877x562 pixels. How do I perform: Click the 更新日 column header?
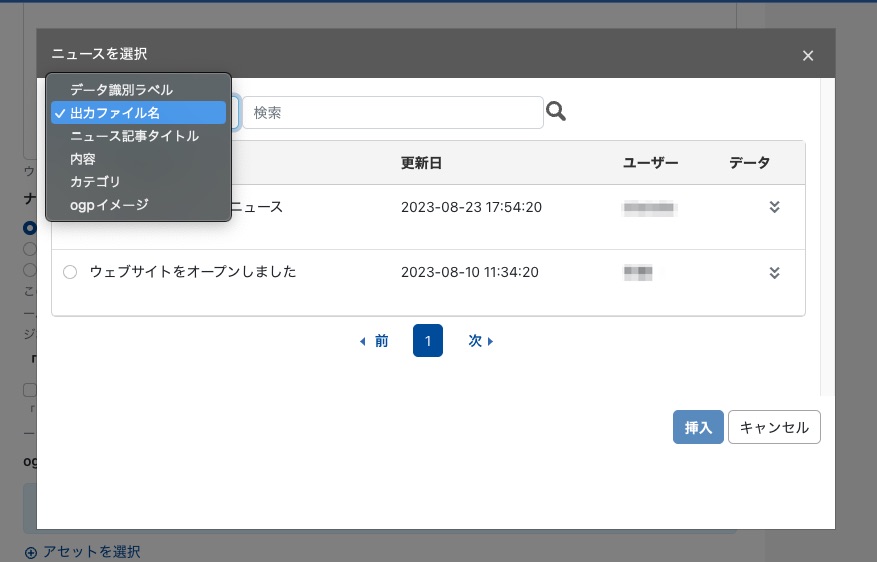click(421, 163)
